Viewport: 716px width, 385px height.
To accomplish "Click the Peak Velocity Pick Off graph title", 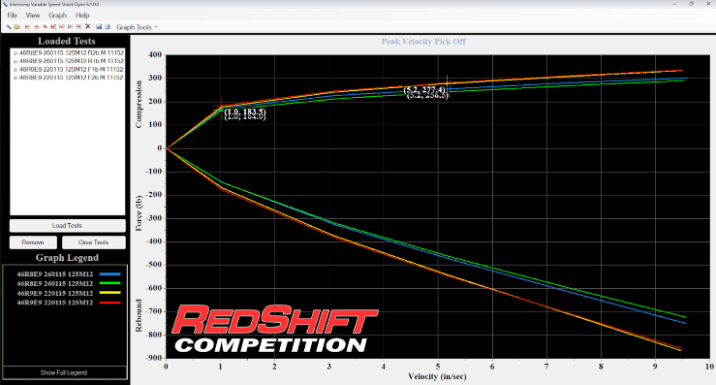I will coord(423,42).
